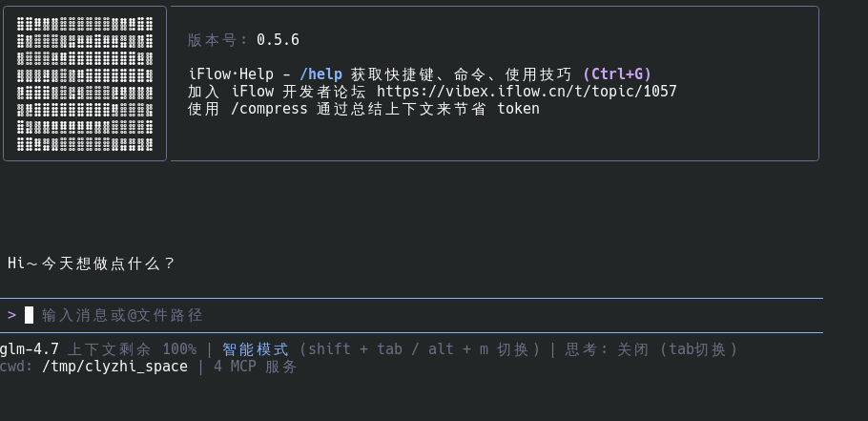Click the (Ctrl+G) shortcut hint
This screenshot has width=868, height=421.
tap(616, 74)
